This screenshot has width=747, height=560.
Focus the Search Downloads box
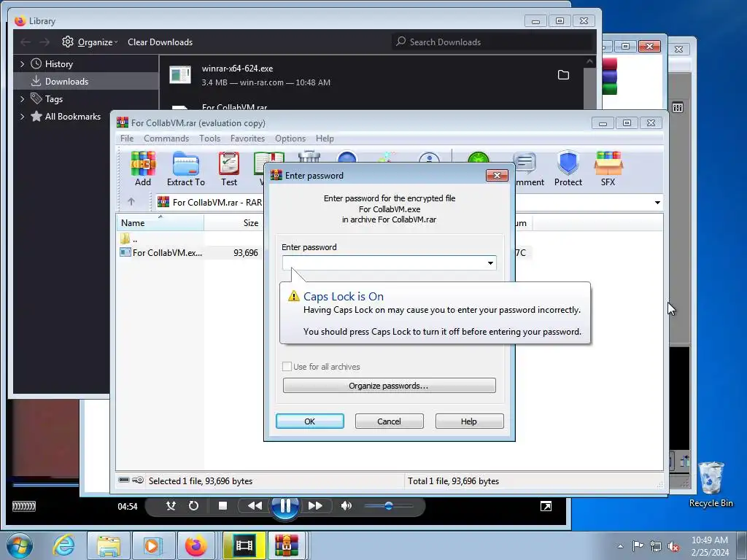point(493,42)
